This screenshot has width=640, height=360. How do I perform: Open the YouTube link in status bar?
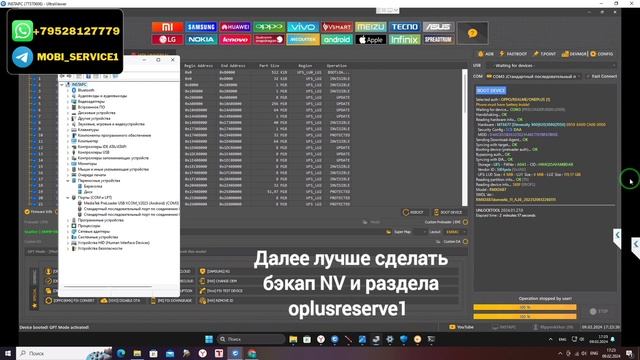pos(462,327)
